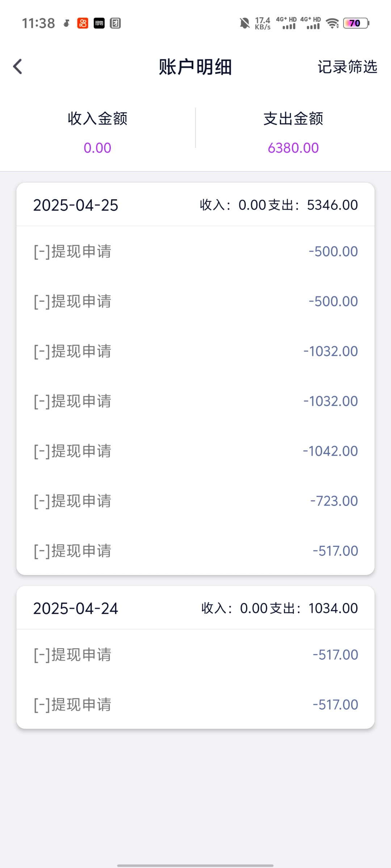Open the first -1032.00 withdrawal entry
391x868 pixels.
(195, 351)
